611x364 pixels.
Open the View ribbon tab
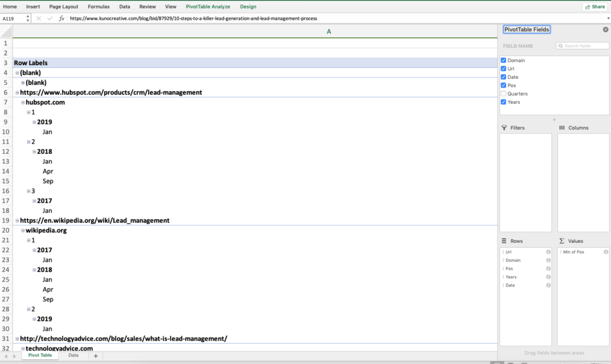click(171, 7)
